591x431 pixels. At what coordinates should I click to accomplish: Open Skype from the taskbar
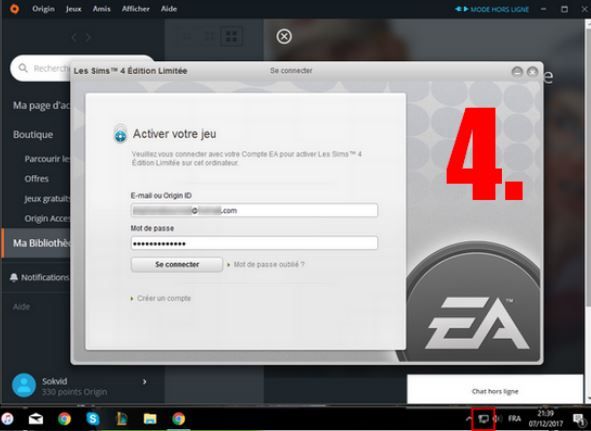pos(93,419)
